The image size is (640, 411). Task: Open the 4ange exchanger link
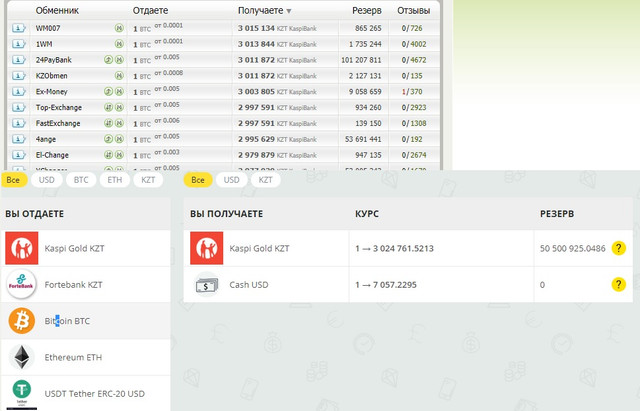click(x=46, y=139)
